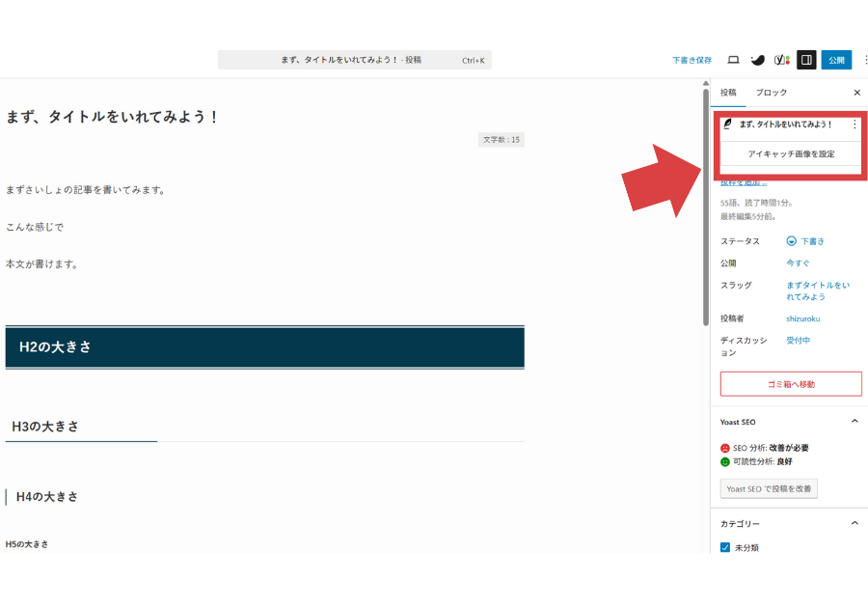Click the SEO analysis red status icon
868x608 pixels.
[723, 448]
